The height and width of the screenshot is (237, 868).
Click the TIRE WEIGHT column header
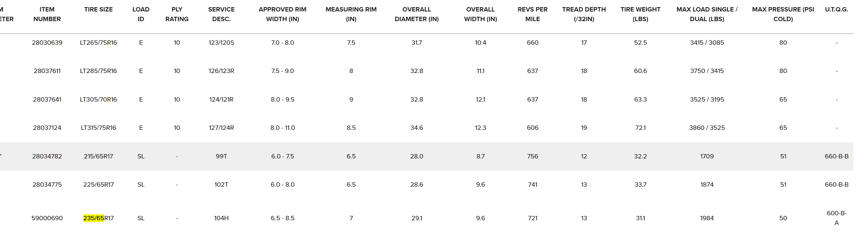640,14
